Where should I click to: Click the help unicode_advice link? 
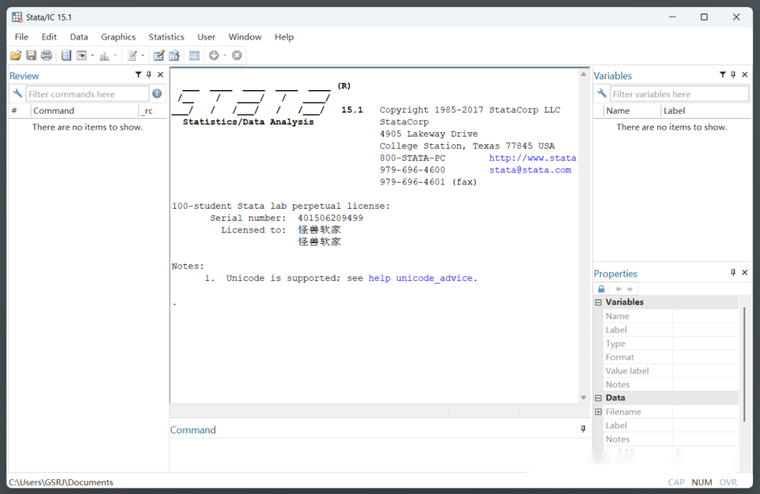pyautogui.click(x=420, y=278)
